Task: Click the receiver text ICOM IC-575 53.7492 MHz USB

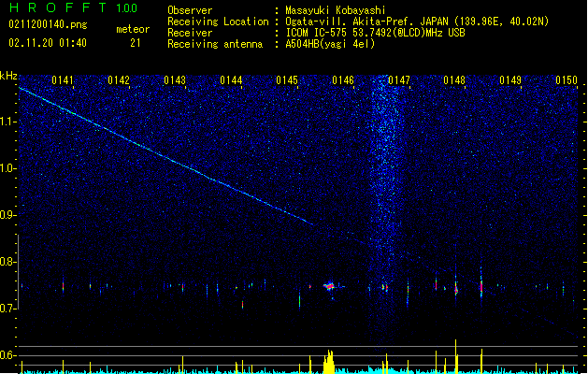Action: (375, 33)
